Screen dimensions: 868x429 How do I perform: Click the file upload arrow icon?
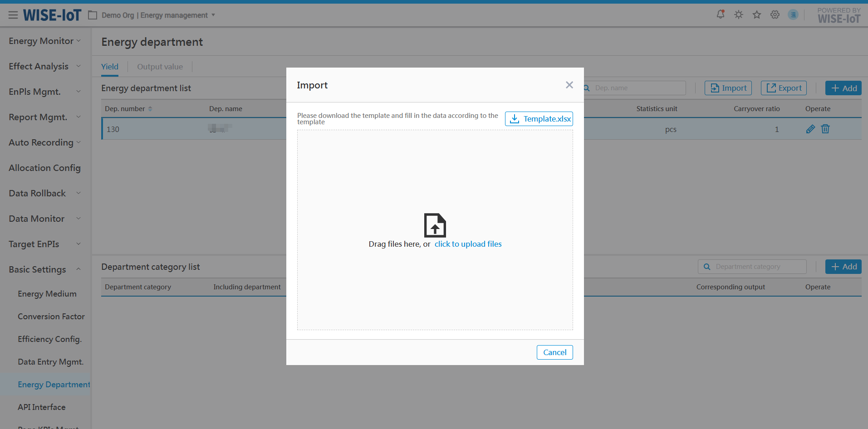[x=435, y=225]
